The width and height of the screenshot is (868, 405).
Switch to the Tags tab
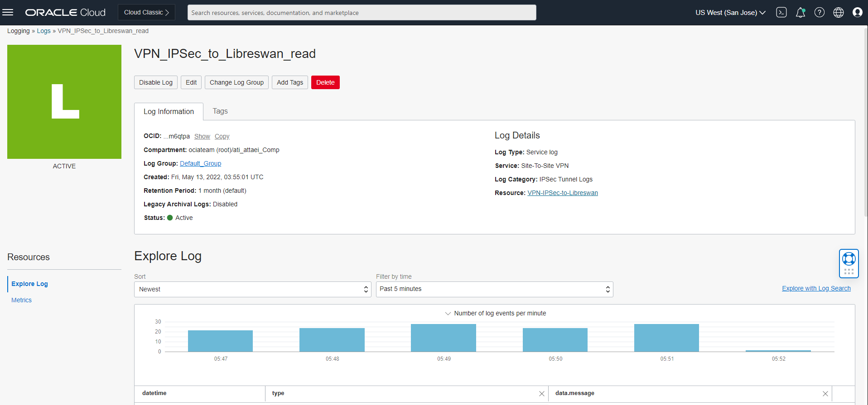point(220,111)
